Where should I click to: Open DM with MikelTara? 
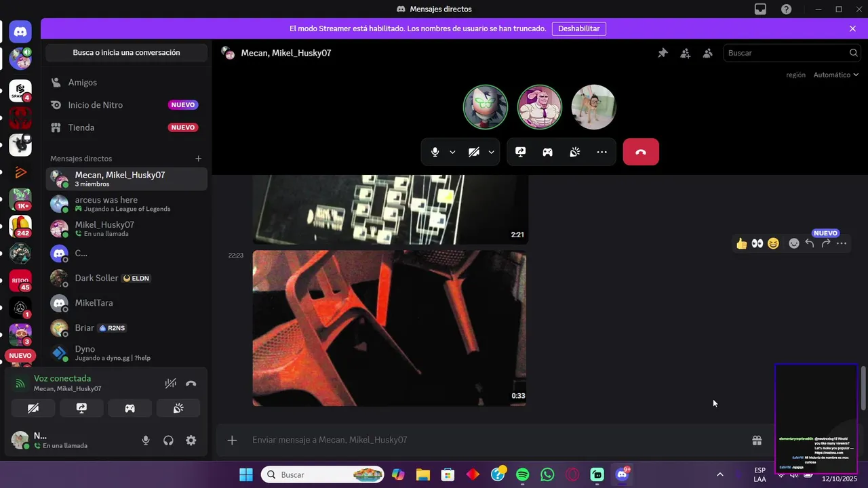point(127,303)
